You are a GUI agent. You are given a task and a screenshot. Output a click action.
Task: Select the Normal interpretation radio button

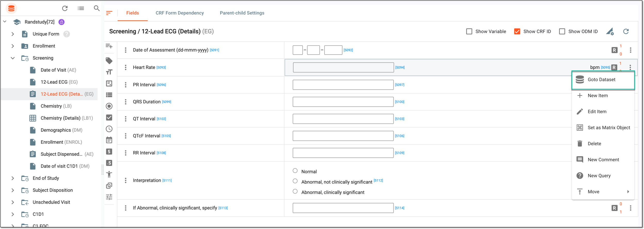coord(295,171)
